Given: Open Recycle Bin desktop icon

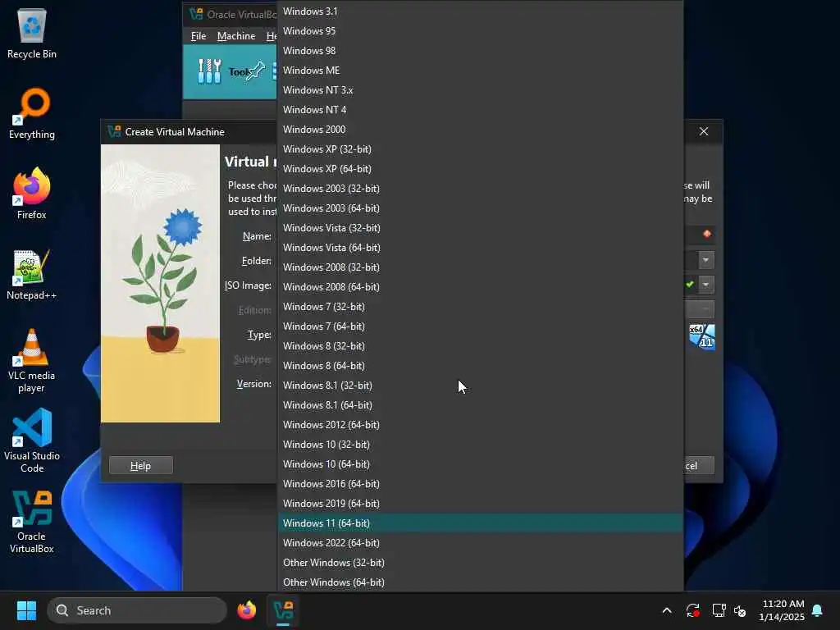Looking at the screenshot, I should [x=32, y=33].
